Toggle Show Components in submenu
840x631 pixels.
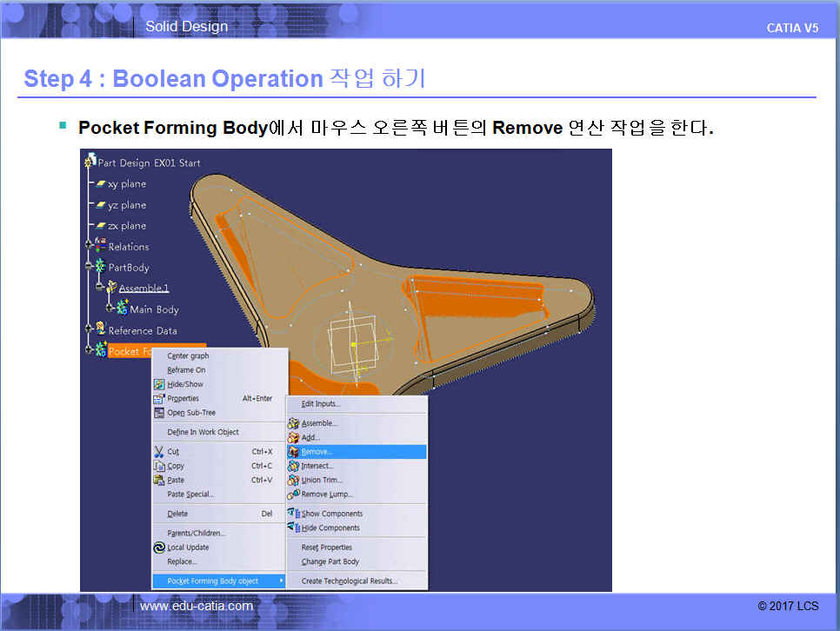tap(330, 514)
